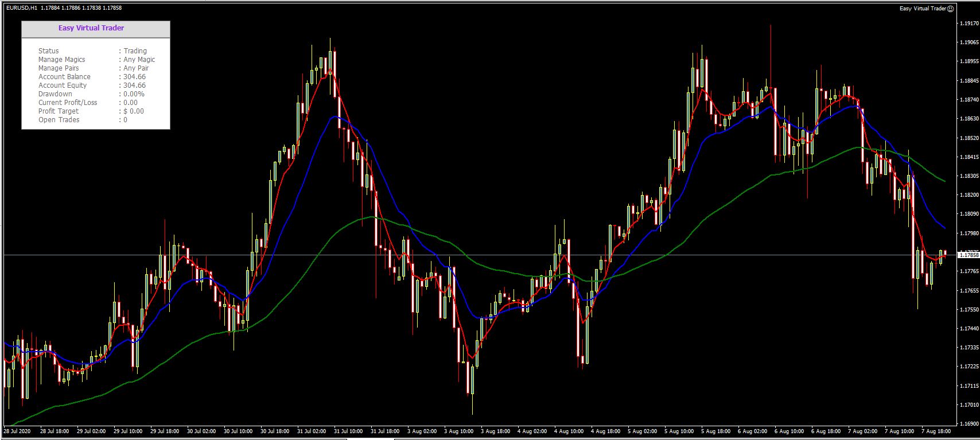Select the Status label in the panel
The width and height of the screenshot is (980, 440).
click(x=49, y=51)
